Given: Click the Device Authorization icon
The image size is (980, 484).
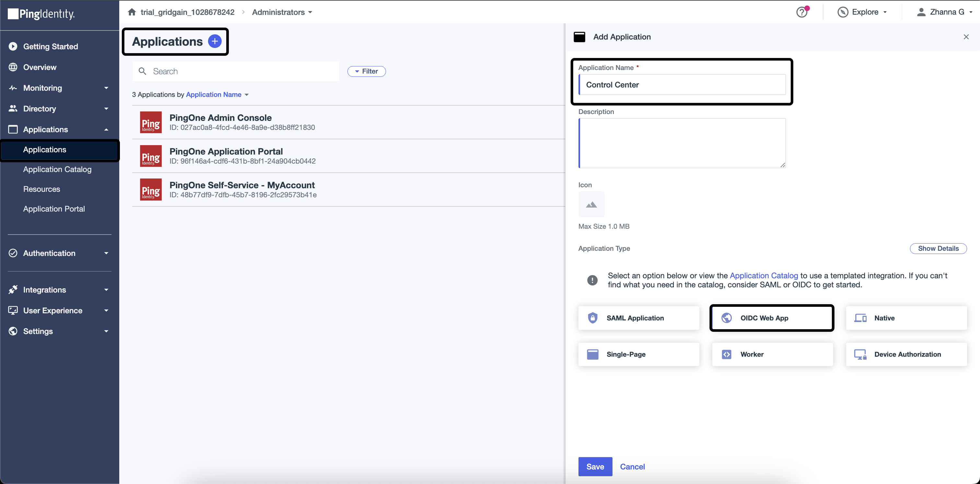Looking at the screenshot, I should coord(860,354).
